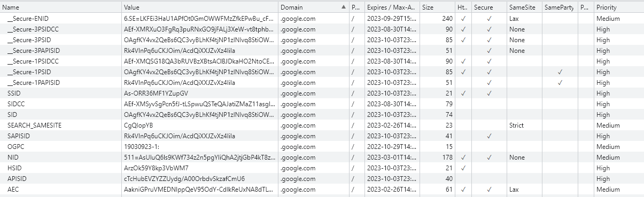Click the SameParty checkmark for __Secure-1PSID
Screen dimensions: 644x197
pyautogui.click(x=560, y=72)
